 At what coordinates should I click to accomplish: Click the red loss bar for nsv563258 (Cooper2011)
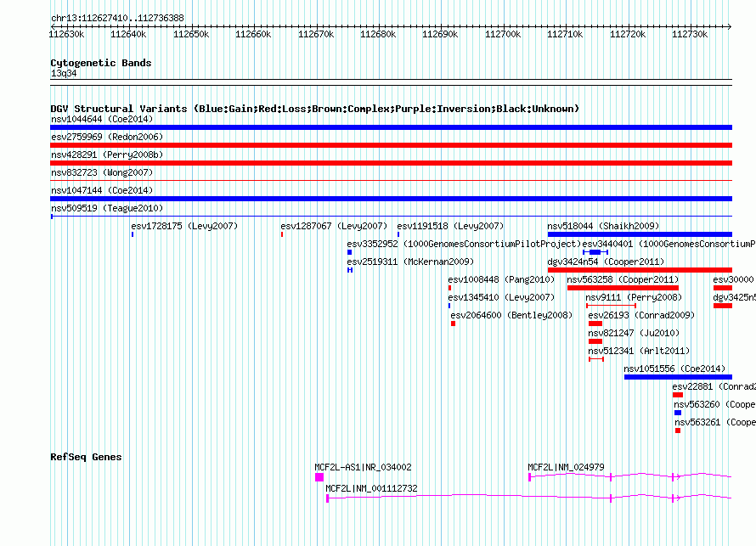tap(623, 288)
